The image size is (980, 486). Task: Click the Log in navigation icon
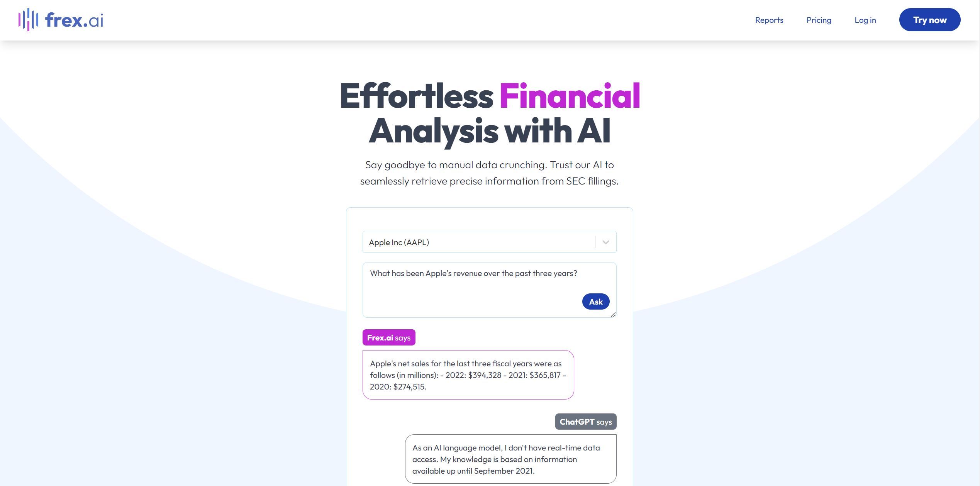pos(865,19)
